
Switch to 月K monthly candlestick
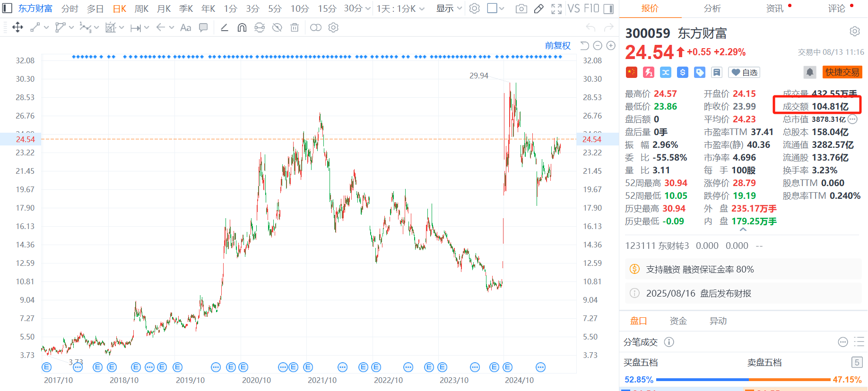point(164,8)
